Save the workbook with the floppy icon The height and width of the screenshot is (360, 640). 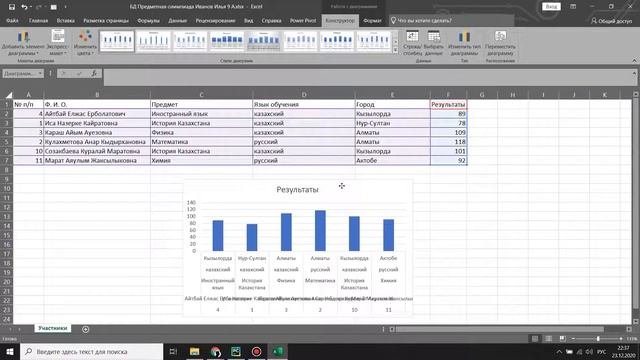click(x=12, y=7)
